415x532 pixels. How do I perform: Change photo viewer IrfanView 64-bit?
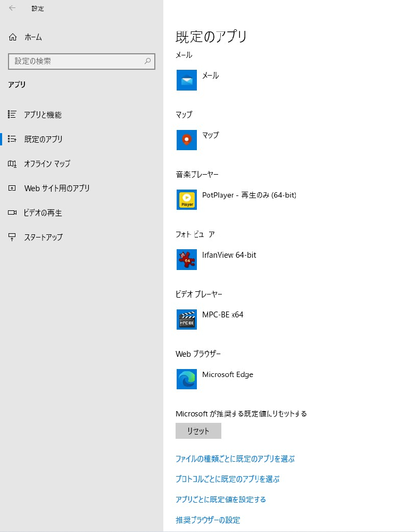[229, 255]
